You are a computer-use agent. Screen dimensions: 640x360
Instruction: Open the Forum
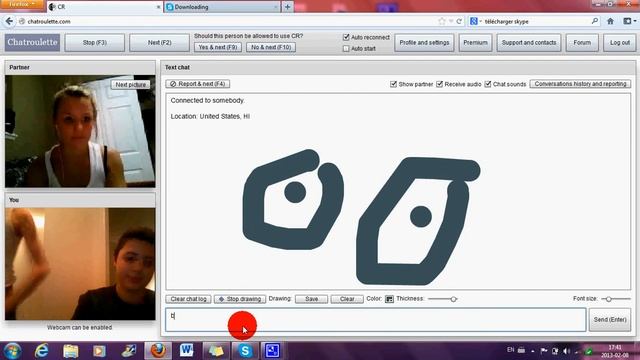point(582,42)
